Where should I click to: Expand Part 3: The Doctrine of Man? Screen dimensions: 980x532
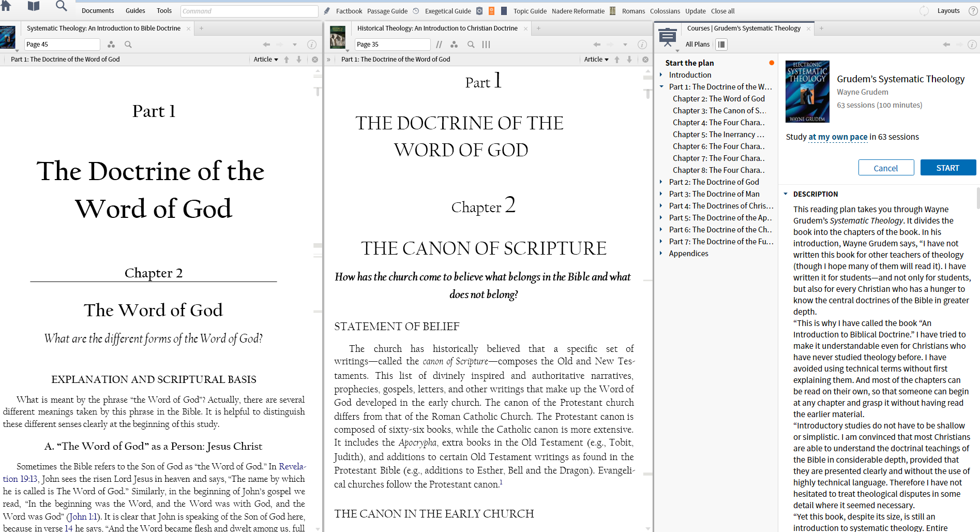661,194
